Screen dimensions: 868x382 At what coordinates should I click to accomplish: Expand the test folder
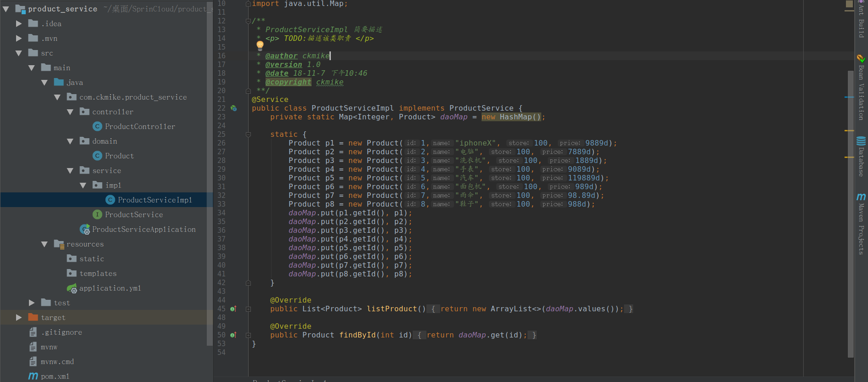(x=32, y=303)
